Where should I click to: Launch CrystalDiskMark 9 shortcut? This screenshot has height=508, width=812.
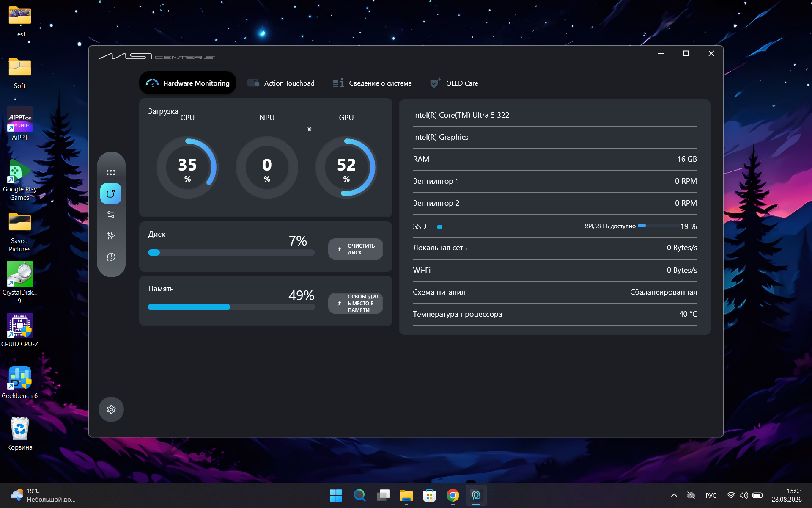point(20,283)
